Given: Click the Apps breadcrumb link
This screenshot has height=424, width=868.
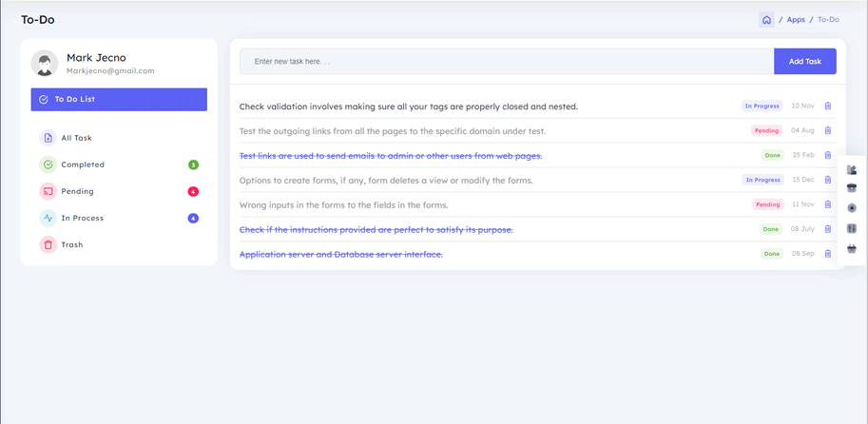Looking at the screenshot, I should coord(796,20).
